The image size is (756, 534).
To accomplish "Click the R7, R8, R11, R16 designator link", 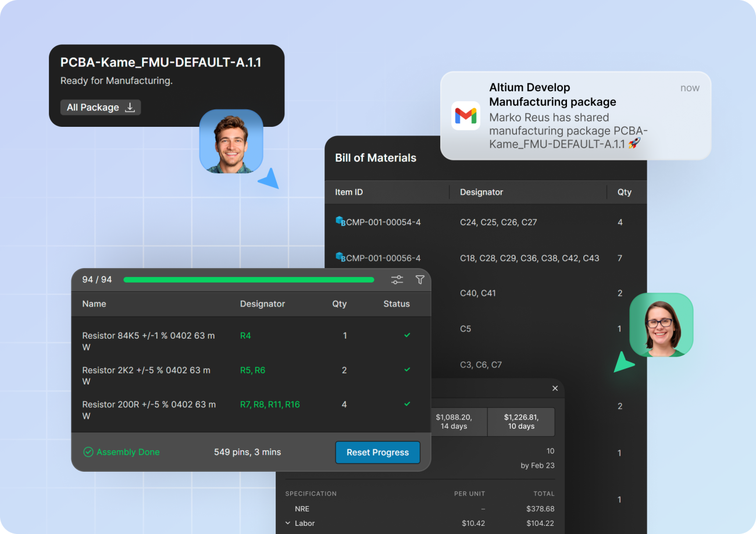I will (x=270, y=404).
